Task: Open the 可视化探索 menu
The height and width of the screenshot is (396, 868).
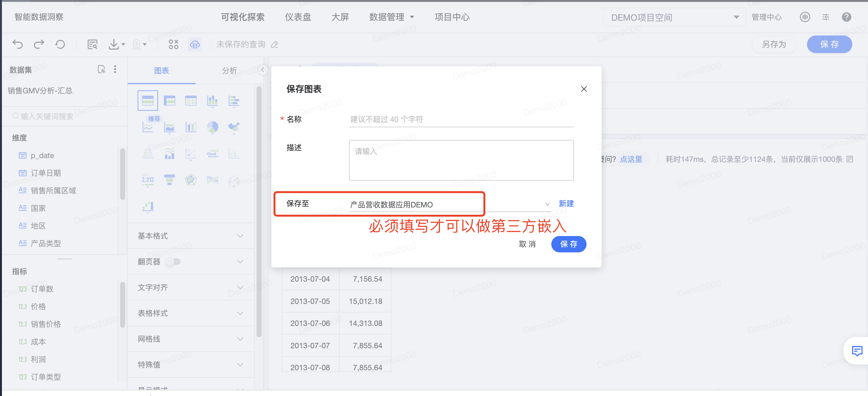Action: [242, 17]
